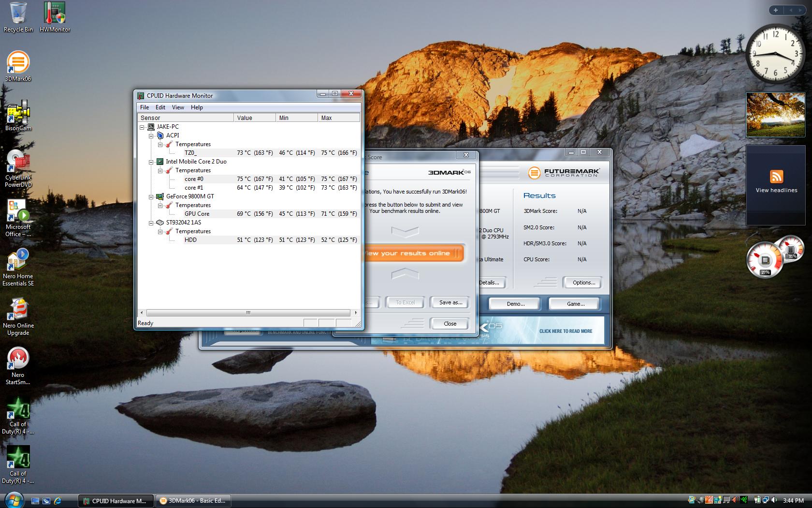
Task: Click the lower Call of Duty 4 shortcut
Action: [18, 464]
